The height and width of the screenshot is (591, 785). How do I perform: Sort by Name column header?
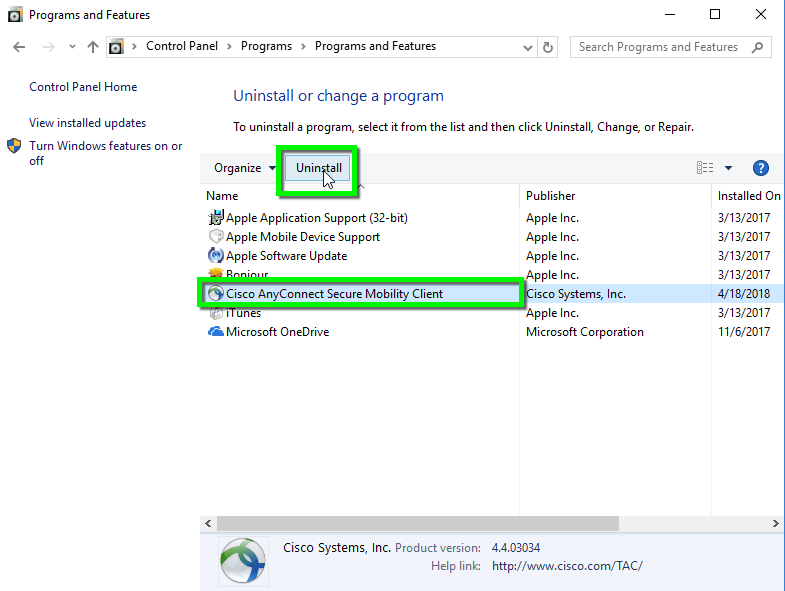(222, 196)
